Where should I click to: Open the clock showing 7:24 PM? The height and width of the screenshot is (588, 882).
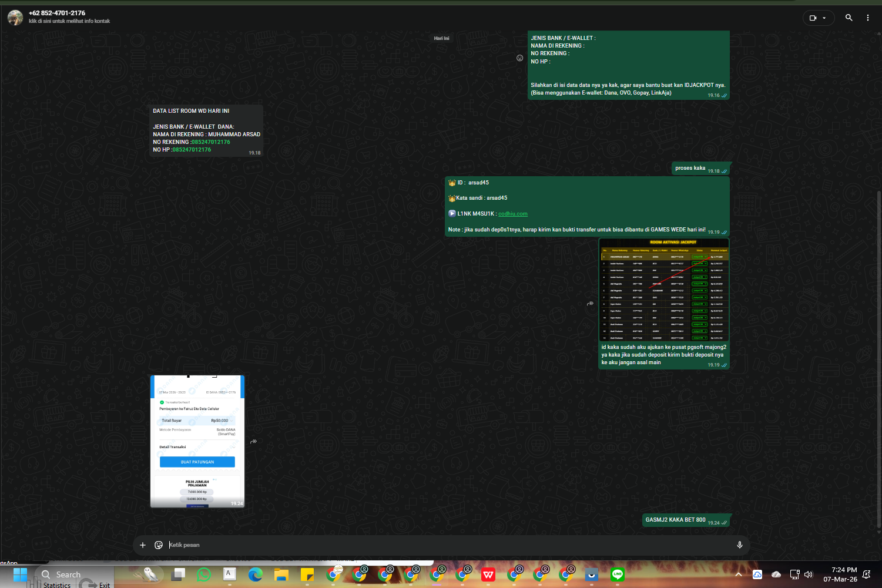tap(841, 574)
